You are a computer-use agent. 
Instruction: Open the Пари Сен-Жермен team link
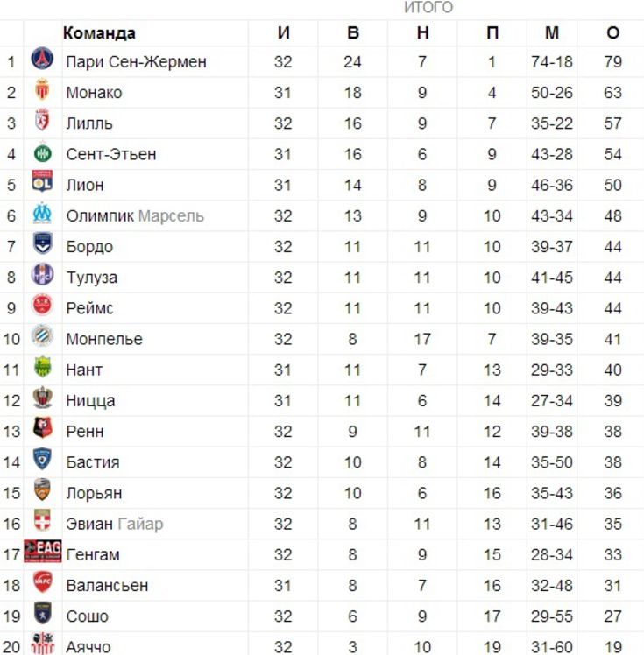point(136,62)
